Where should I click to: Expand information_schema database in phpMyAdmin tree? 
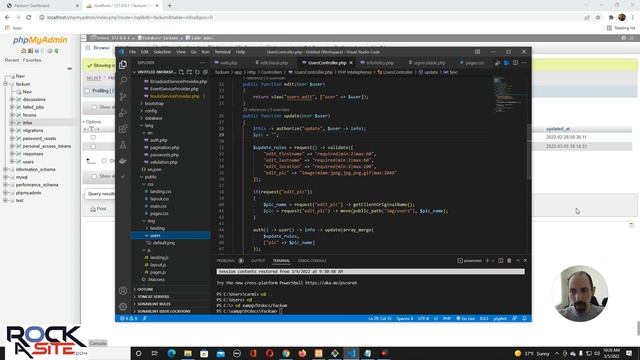(x=6, y=169)
